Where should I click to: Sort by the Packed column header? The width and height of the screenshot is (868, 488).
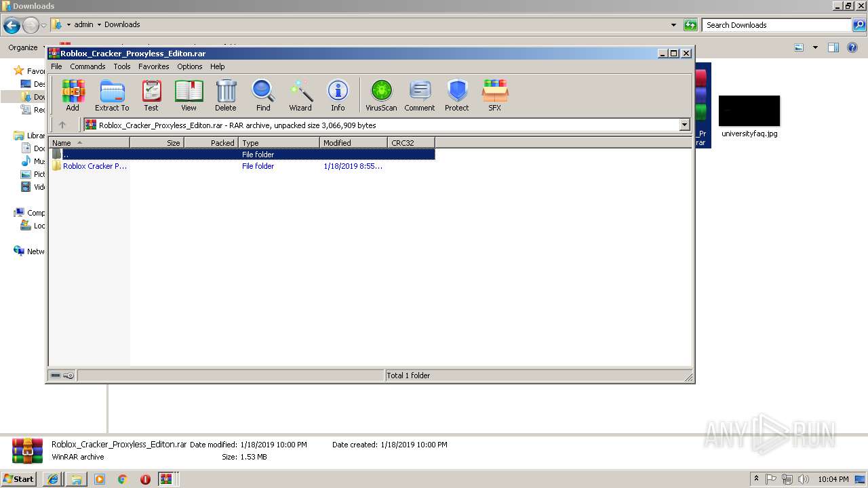point(211,142)
